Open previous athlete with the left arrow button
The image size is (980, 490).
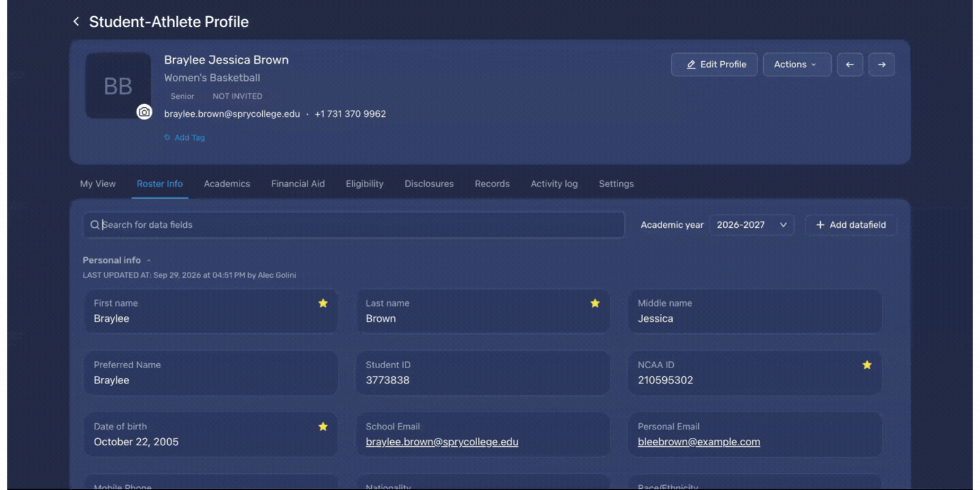(x=850, y=64)
